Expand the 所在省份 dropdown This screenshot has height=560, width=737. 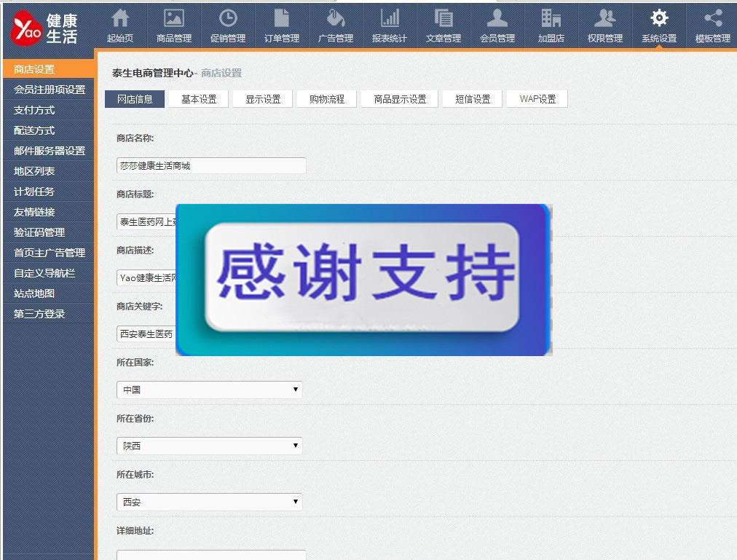point(209,446)
